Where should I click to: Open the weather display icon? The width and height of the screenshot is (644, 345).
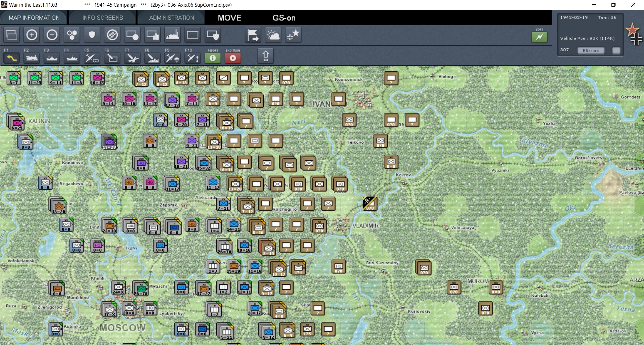(x=273, y=35)
